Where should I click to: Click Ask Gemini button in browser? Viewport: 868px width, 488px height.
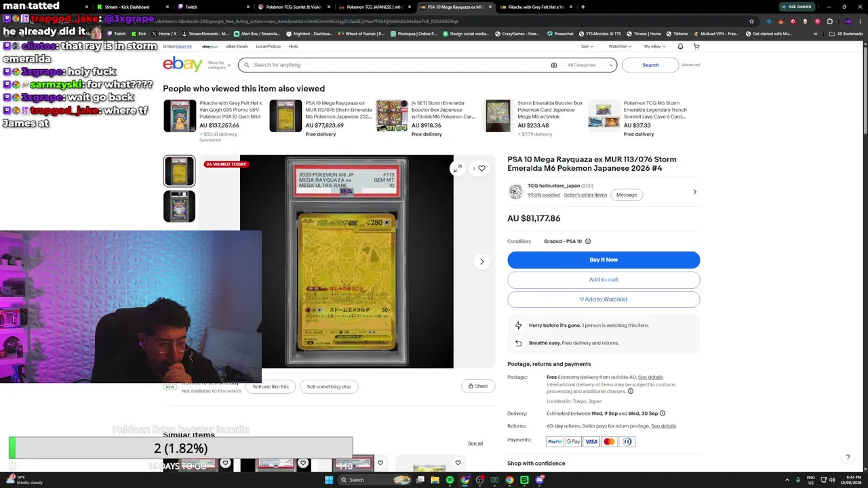pyautogui.click(x=797, y=7)
